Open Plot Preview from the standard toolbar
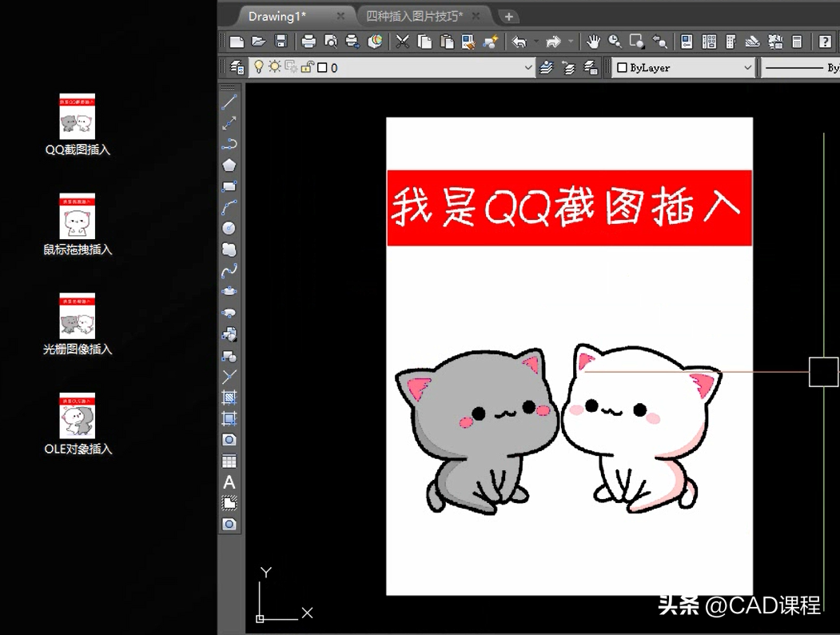This screenshot has width=840, height=635. (331, 42)
